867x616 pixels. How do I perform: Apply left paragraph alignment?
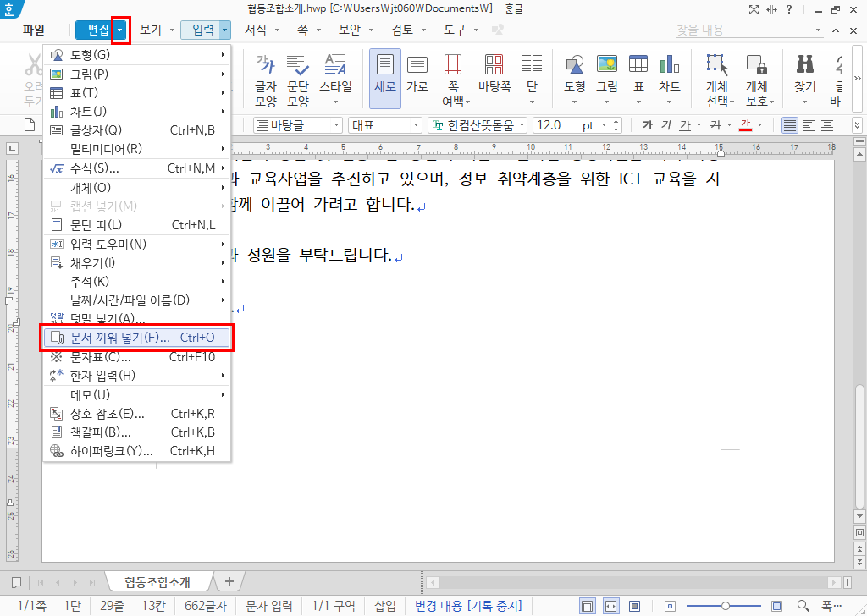[809, 125]
